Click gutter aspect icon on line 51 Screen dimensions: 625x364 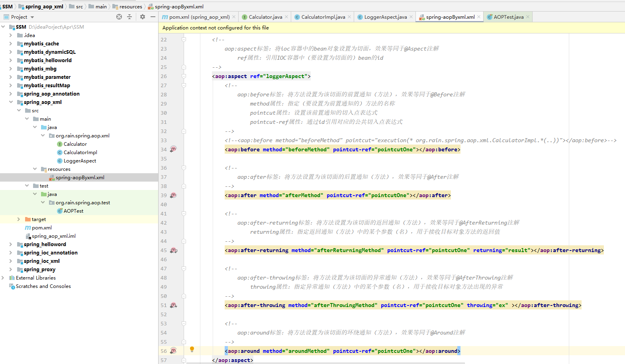[173, 305]
